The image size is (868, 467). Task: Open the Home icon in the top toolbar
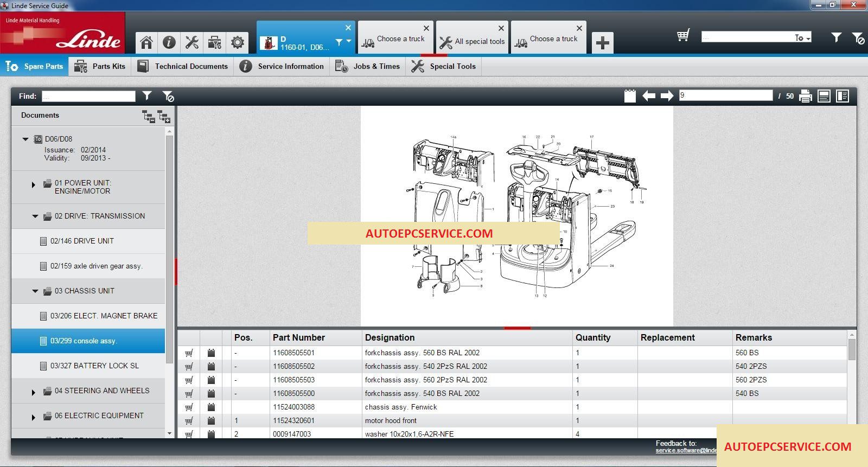pos(146,42)
